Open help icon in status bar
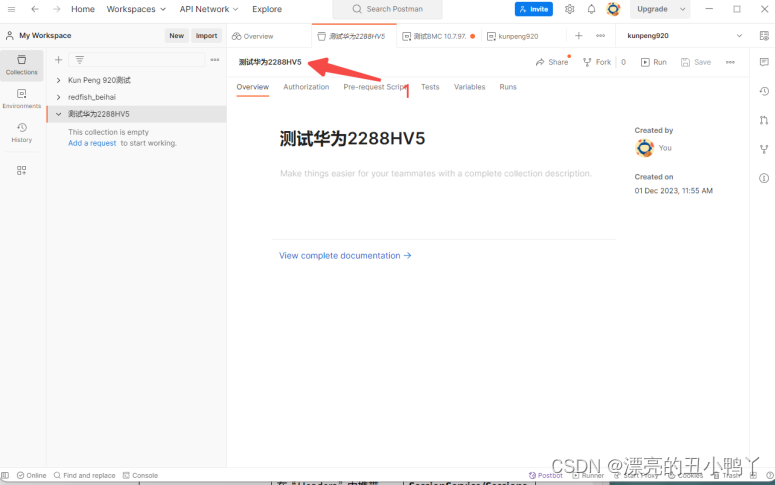The width and height of the screenshot is (775, 485). point(770,475)
